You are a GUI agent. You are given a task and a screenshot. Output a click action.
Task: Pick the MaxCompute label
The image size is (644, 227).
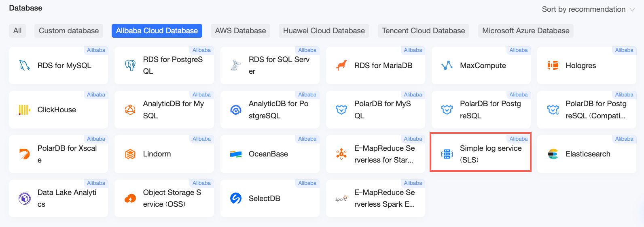[x=483, y=66]
